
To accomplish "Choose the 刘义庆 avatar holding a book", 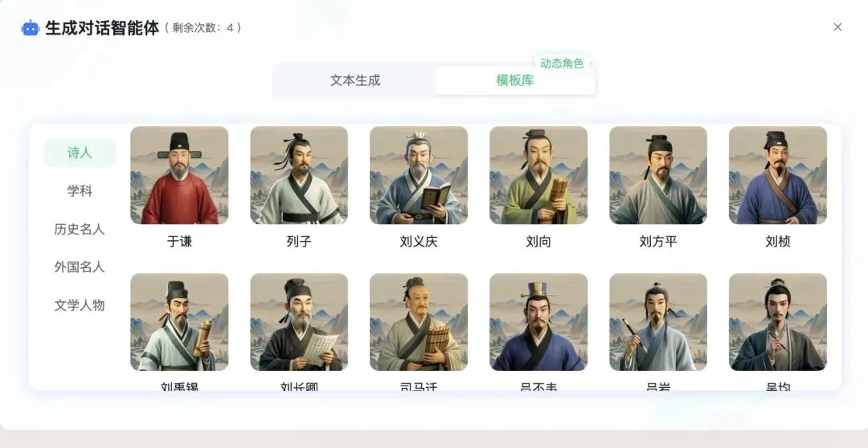I will point(419,175).
